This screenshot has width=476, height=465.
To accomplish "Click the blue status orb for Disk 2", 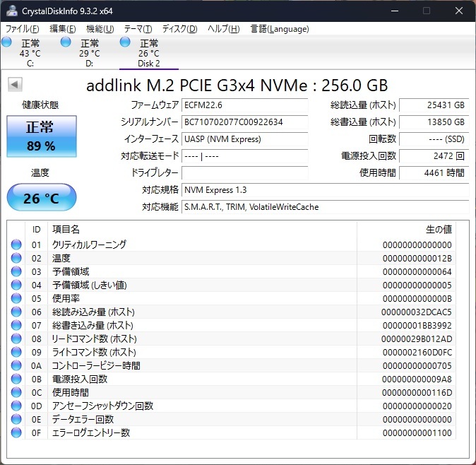I will coord(125,42).
